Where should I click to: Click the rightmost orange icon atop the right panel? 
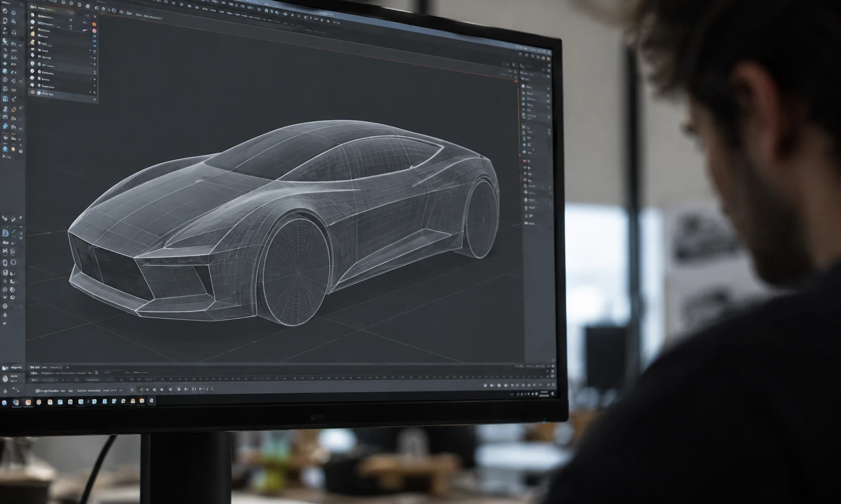coord(548,59)
